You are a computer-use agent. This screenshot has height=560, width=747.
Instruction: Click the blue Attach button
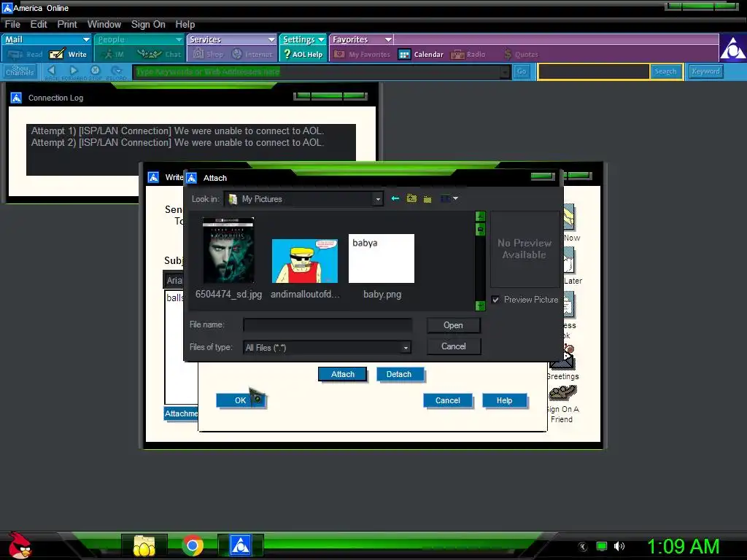pos(343,374)
